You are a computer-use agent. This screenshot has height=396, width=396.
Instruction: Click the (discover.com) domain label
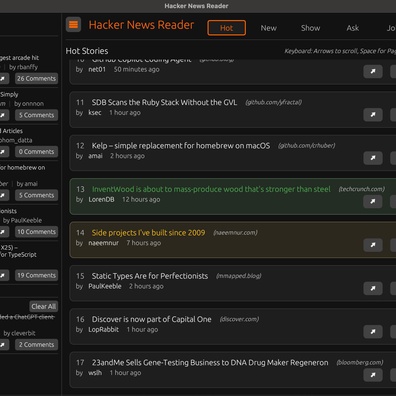(x=239, y=319)
